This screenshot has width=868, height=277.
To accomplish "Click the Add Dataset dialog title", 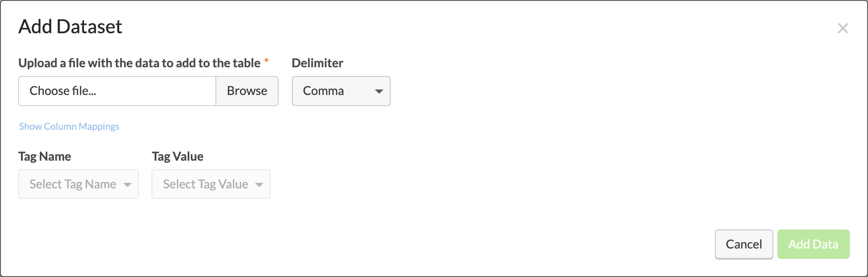I will [70, 27].
